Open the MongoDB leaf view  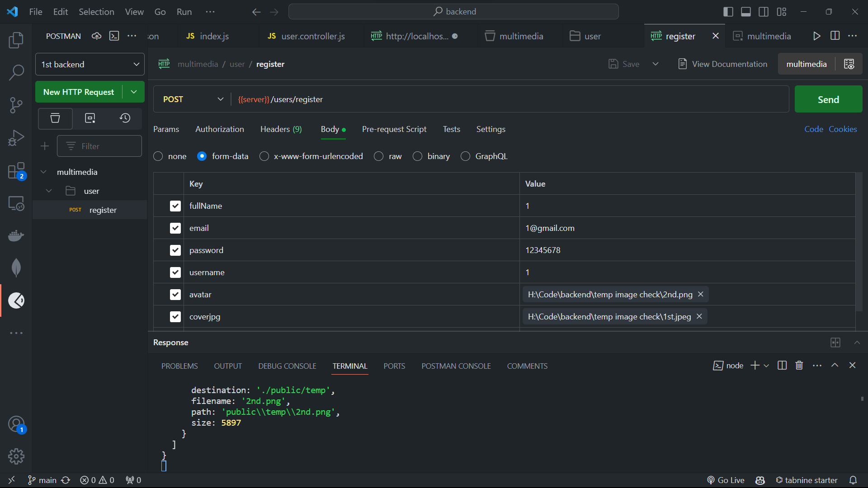coord(16,268)
